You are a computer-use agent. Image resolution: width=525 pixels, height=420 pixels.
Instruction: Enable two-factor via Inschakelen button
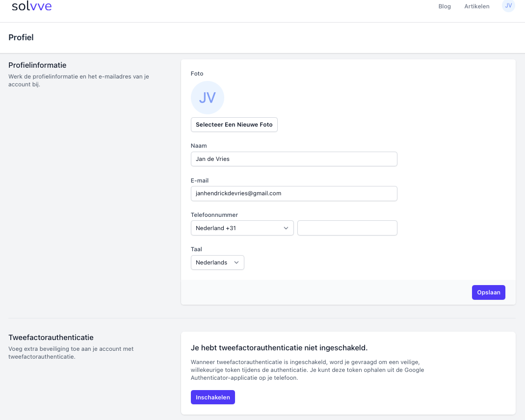[x=212, y=397]
